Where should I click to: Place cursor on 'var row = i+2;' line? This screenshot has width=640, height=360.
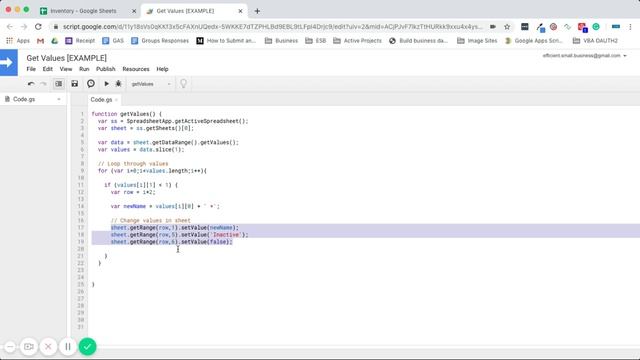(x=133, y=192)
